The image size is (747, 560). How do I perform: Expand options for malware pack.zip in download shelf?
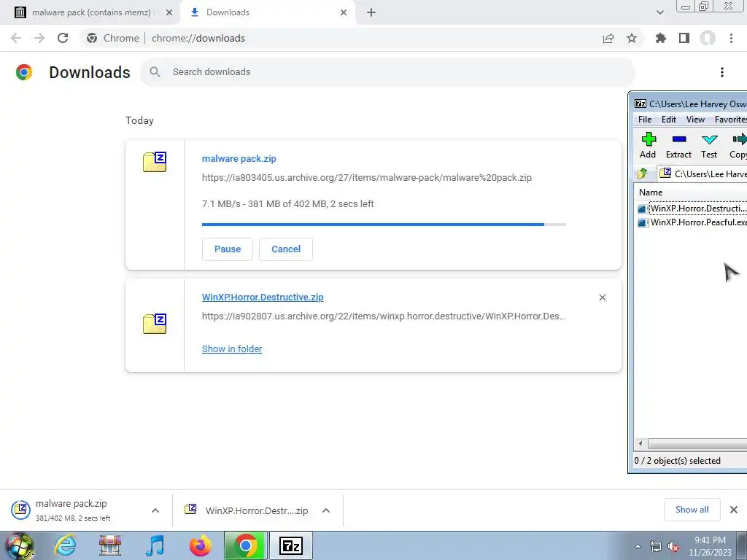click(155, 510)
